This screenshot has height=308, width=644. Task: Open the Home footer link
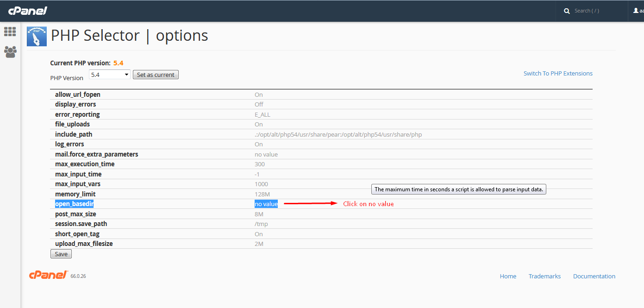[x=508, y=276]
